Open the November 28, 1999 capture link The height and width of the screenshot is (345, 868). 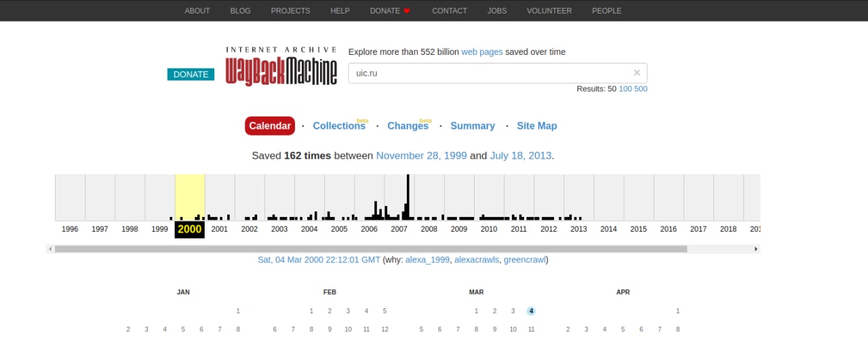pyautogui.click(x=421, y=156)
